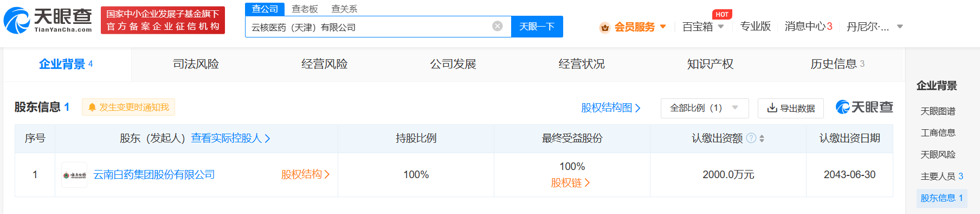Go to 主要人员 in the sidebar

(942, 176)
